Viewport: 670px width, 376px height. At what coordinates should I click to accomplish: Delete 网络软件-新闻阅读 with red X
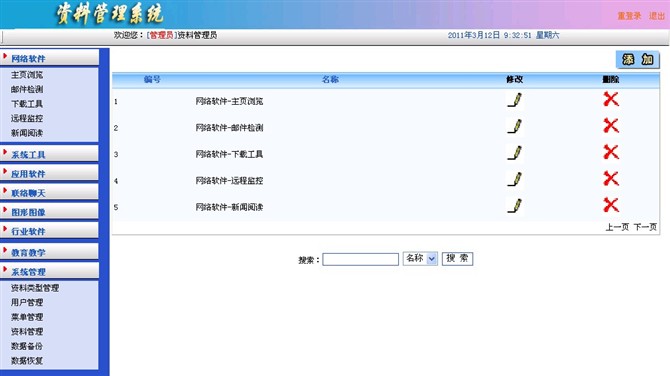click(x=611, y=205)
